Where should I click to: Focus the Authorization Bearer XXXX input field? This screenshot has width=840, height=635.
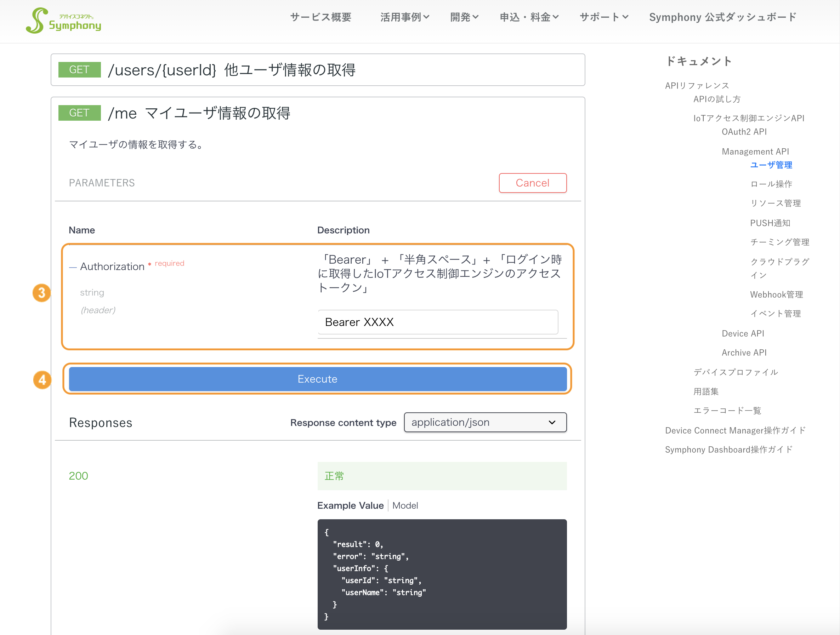click(x=438, y=322)
